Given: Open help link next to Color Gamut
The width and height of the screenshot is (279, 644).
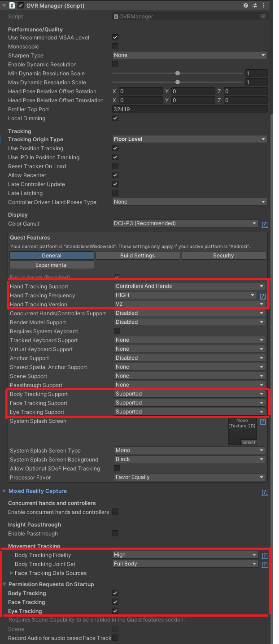Looking at the screenshot, I should click(x=265, y=224).
